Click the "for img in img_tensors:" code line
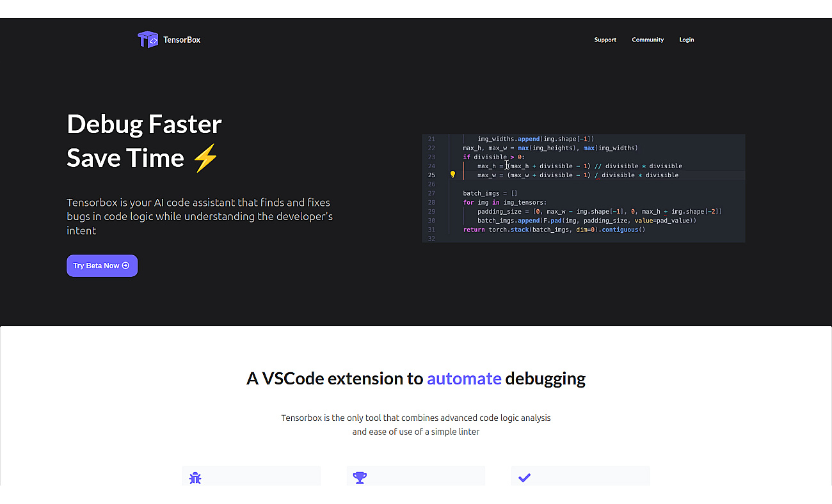 (x=505, y=202)
